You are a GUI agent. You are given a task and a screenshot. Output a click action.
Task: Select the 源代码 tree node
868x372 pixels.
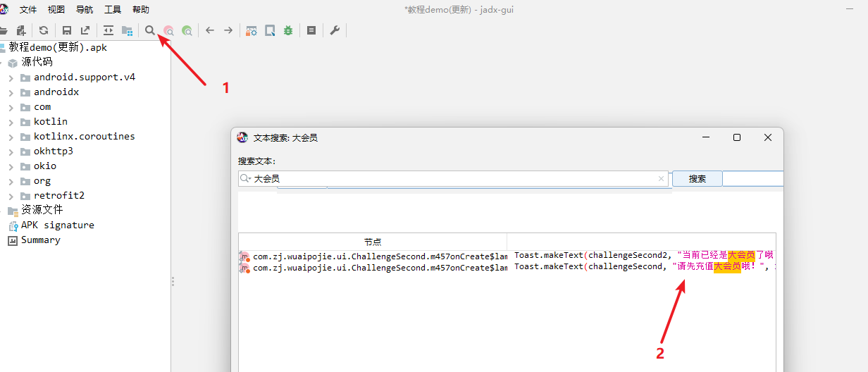37,62
